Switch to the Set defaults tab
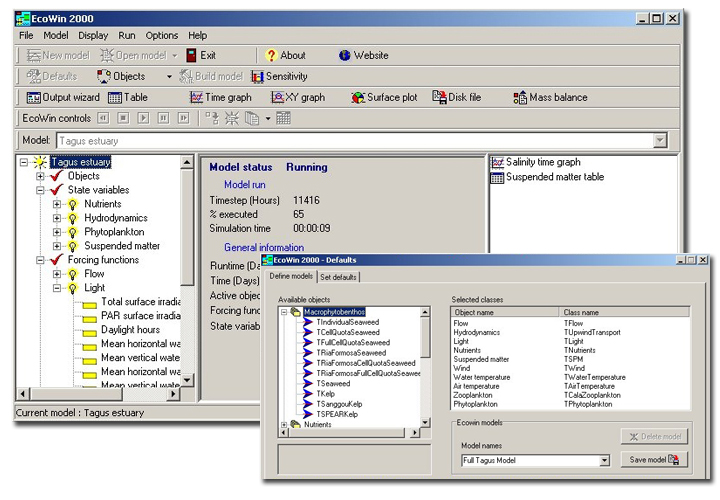Viewport: 720px width, 500px height. (x=338, y=277)
